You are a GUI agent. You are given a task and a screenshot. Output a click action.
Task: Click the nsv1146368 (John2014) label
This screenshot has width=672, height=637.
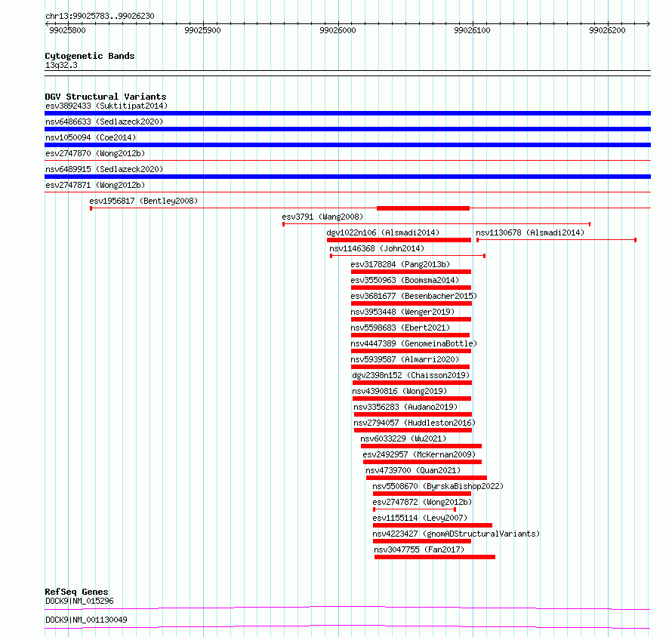pos(377,248)
